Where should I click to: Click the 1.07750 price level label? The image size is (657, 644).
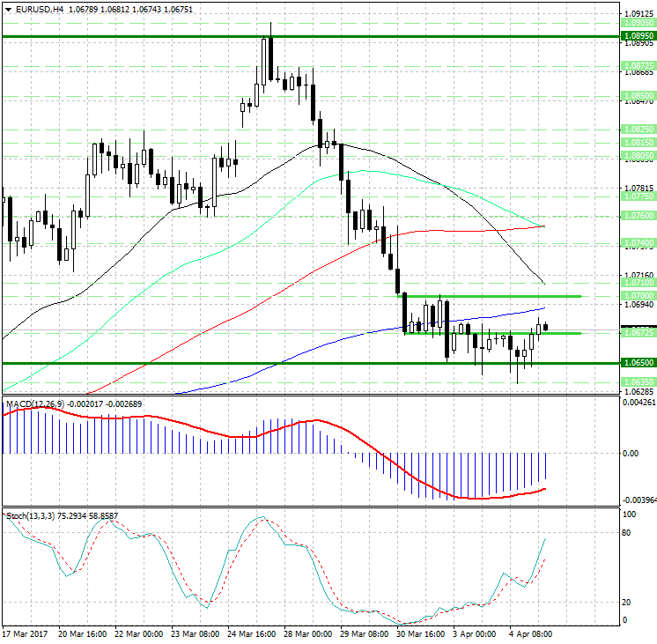(x=639, y=196)
